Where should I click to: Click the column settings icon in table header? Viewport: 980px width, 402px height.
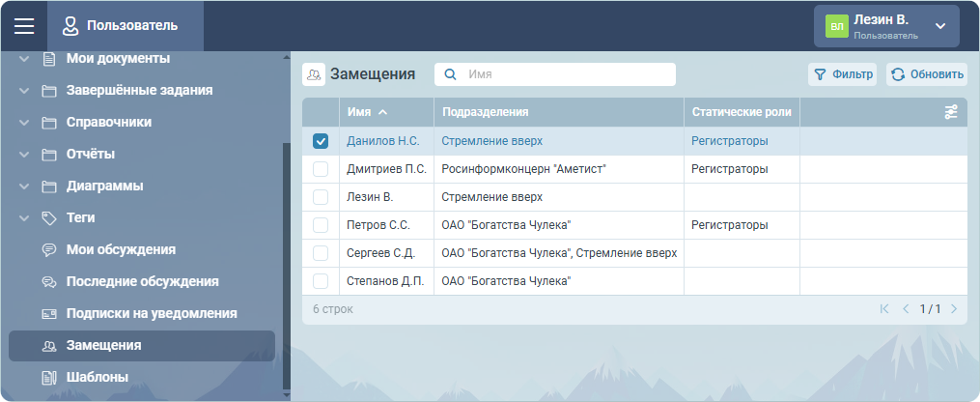click(x=952, y=112)
